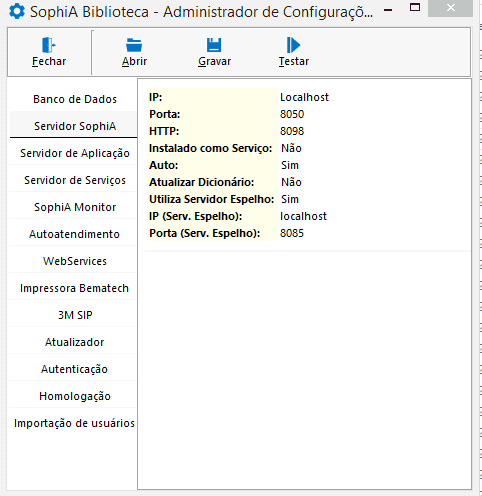This screenshot has width=482, height=496.
Task: Click the gear icon in title bar
Action: [17, 11]
